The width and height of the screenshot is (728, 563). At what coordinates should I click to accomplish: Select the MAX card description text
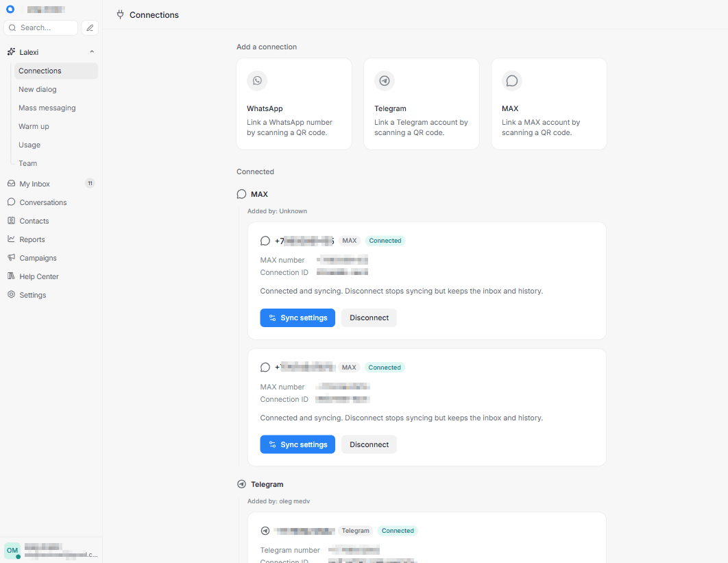click(x=541, y=128)
